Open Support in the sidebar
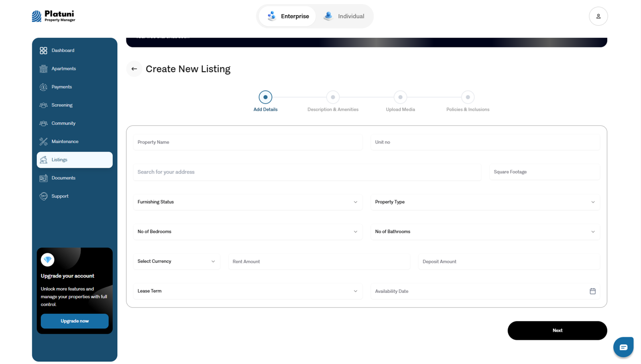641x364 pixels. click(75, 196)
